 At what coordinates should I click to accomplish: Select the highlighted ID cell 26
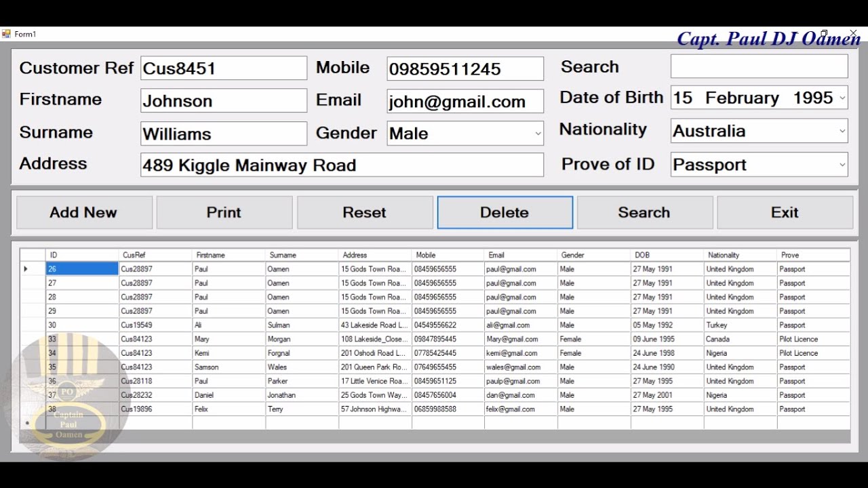(82, 269)
